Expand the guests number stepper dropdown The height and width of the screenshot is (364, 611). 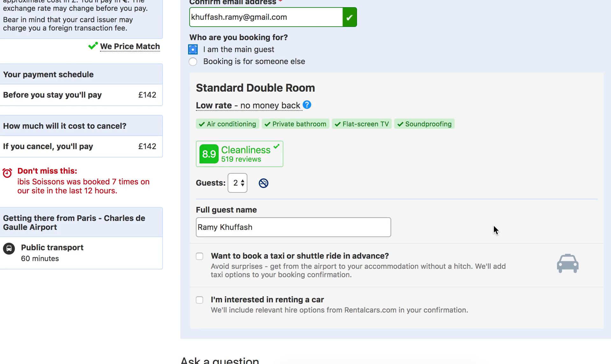pos(237,182)
